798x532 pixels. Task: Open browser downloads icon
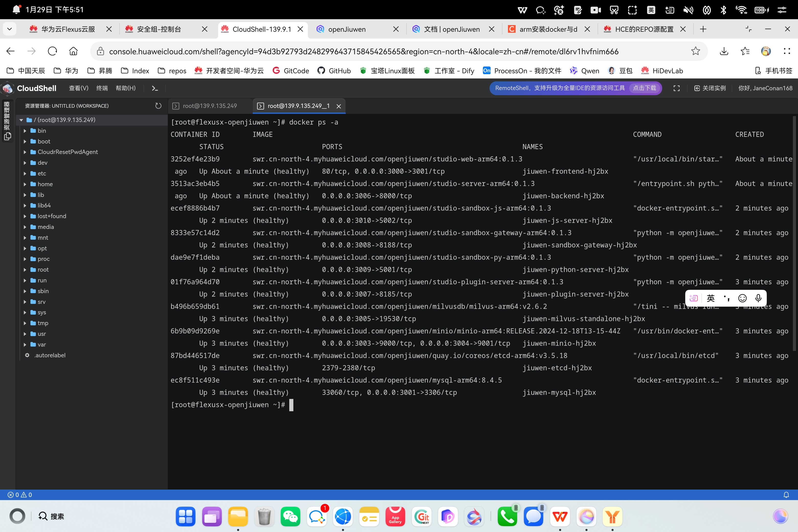coord(724,51)
